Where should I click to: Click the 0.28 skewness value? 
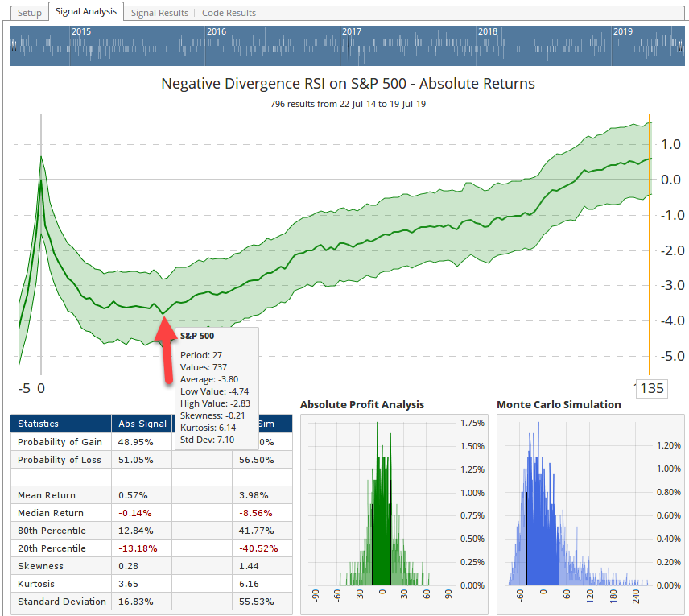pyautogui.click(x=128, y=566)
